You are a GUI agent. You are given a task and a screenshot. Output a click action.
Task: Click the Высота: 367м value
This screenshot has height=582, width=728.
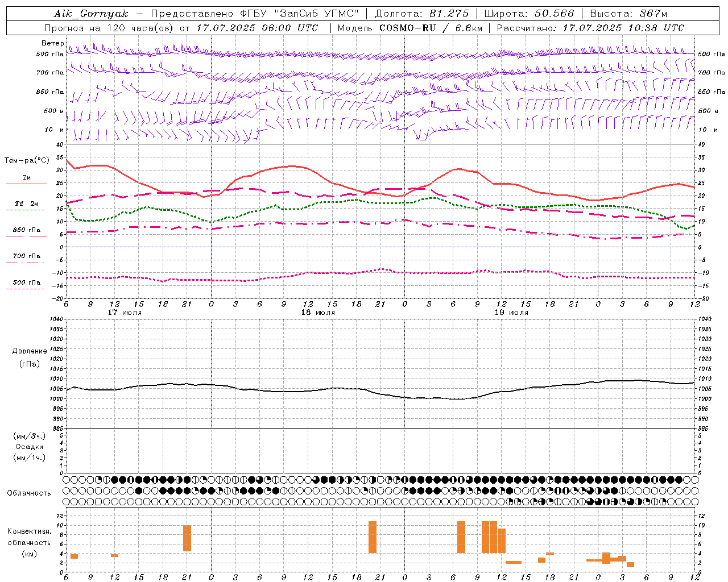click(628, 14)
